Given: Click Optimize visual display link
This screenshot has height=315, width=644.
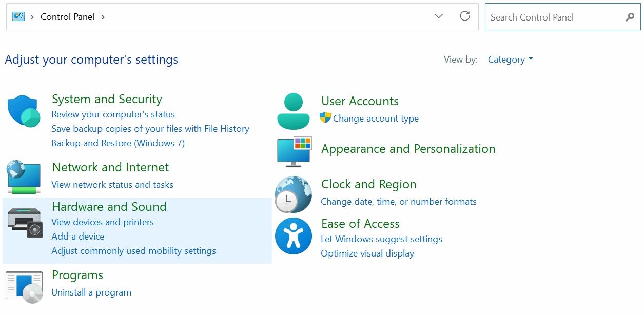Looking at the screenshot, I should point(367,253).
